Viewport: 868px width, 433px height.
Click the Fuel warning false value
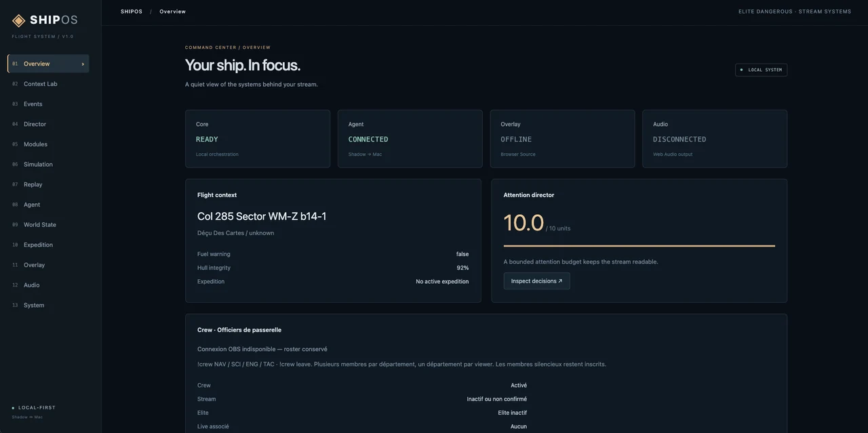click(462, 254)
